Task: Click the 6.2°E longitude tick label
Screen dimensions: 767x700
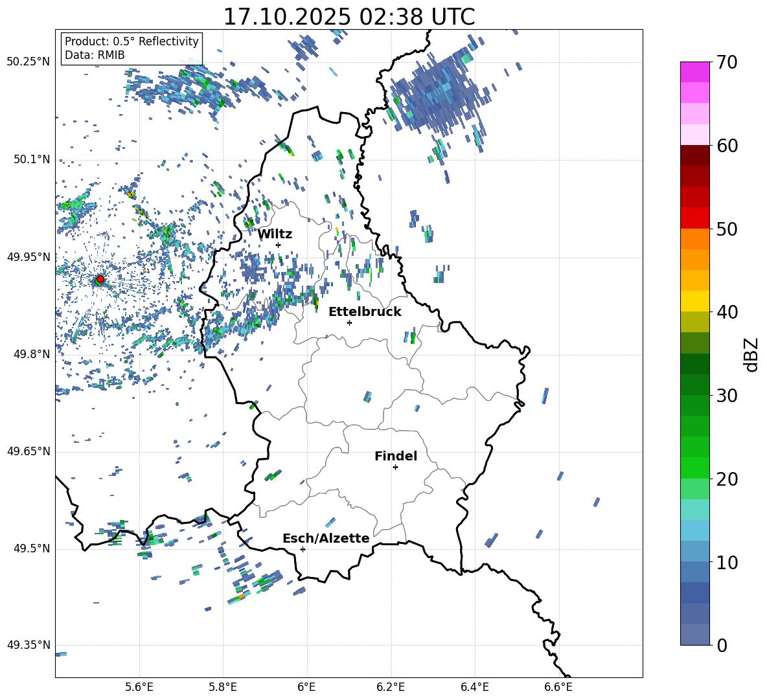Action: tap(391, 686)
